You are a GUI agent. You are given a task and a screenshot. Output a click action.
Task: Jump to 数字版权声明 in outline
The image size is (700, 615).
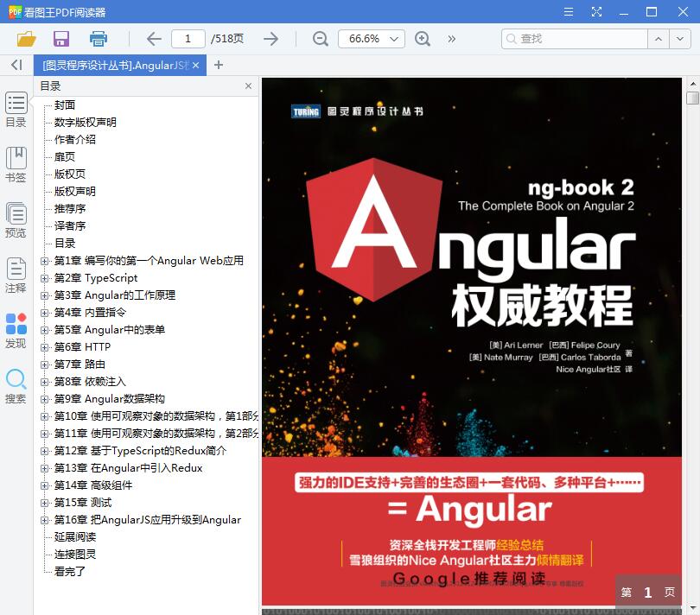(86, 123)
